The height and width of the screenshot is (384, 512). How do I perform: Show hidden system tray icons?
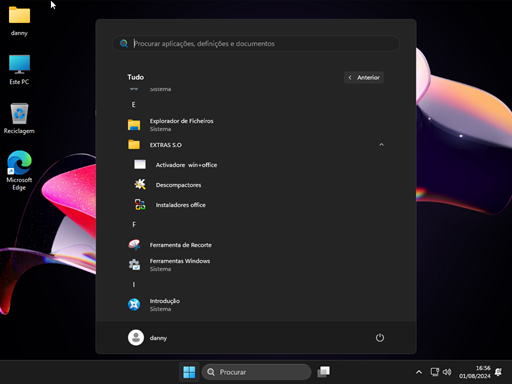pyautogui.click(x=419, y=372)
